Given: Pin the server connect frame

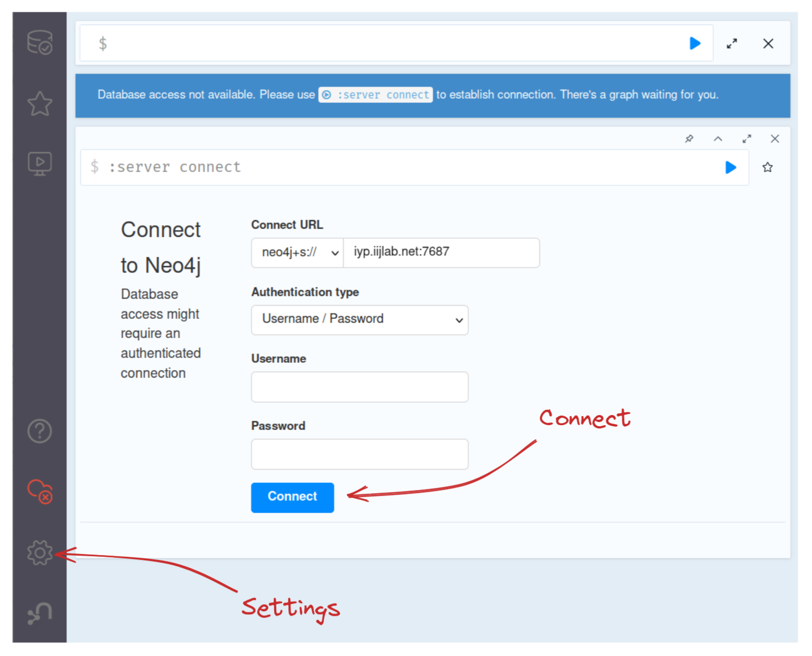Looking at the screenshot, I should tap(689, 139).
